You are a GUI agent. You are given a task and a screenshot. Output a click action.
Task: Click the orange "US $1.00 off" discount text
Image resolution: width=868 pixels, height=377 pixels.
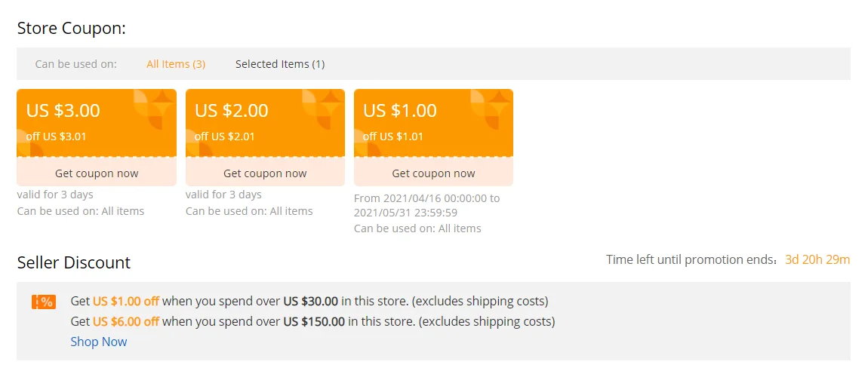tap(126, 301)
